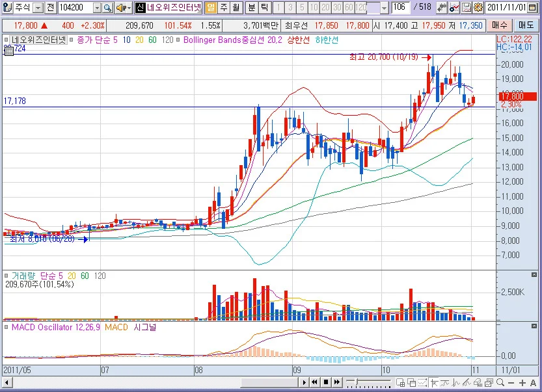Click the letter A text tool icon
Screen dimensions: 542x392
[533, 383]
